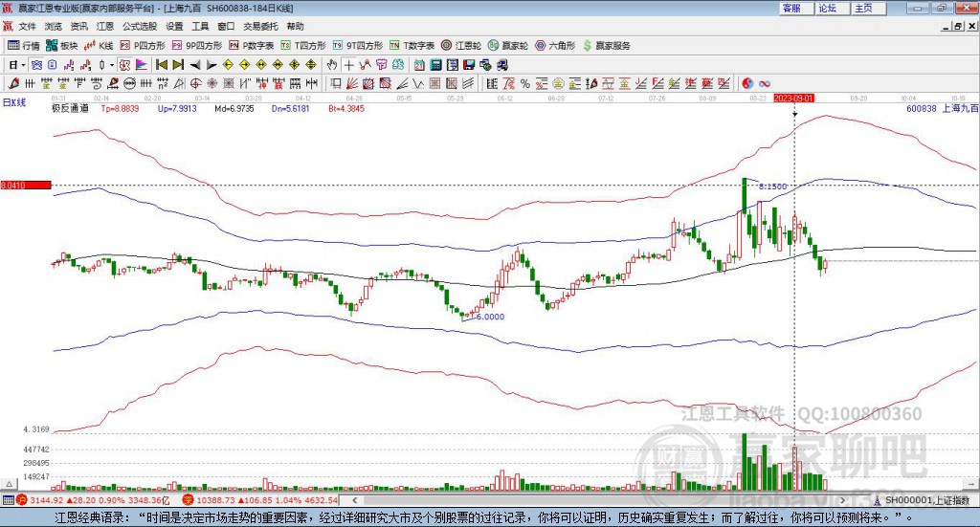Open the 帮助 menu
The height and width of the screenshot is (527, 980).
295,26
